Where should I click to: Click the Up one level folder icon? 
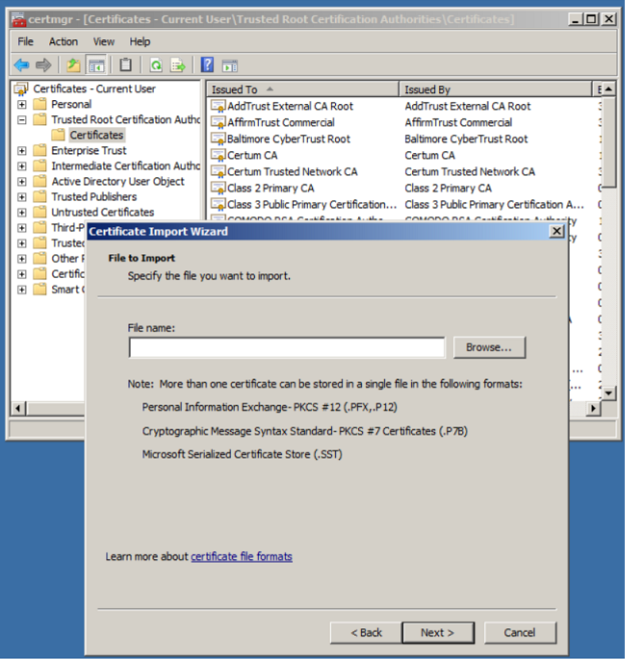click(x=73, y=65)
